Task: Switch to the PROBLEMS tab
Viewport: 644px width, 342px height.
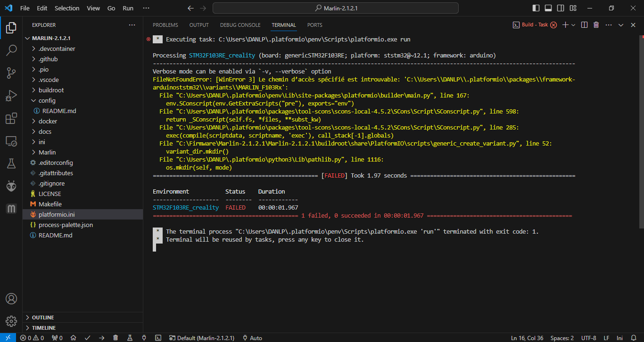Action: pyautogui.click(x=165, y=25)
